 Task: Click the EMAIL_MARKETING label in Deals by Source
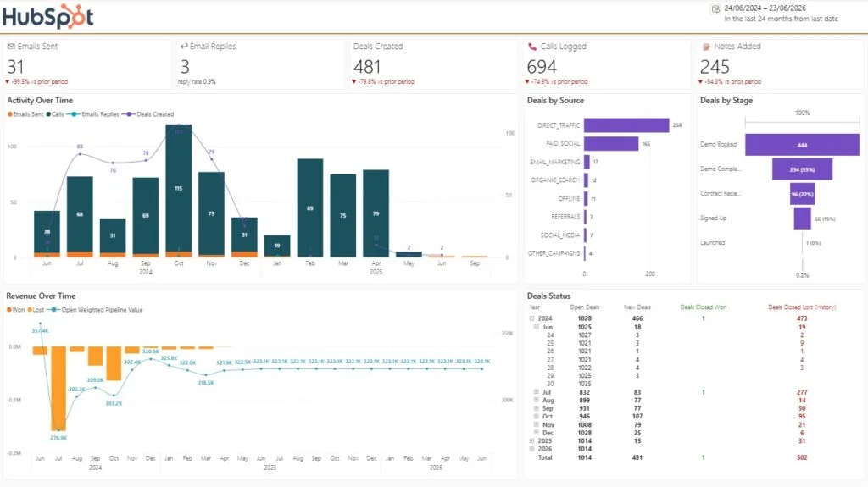554,162
